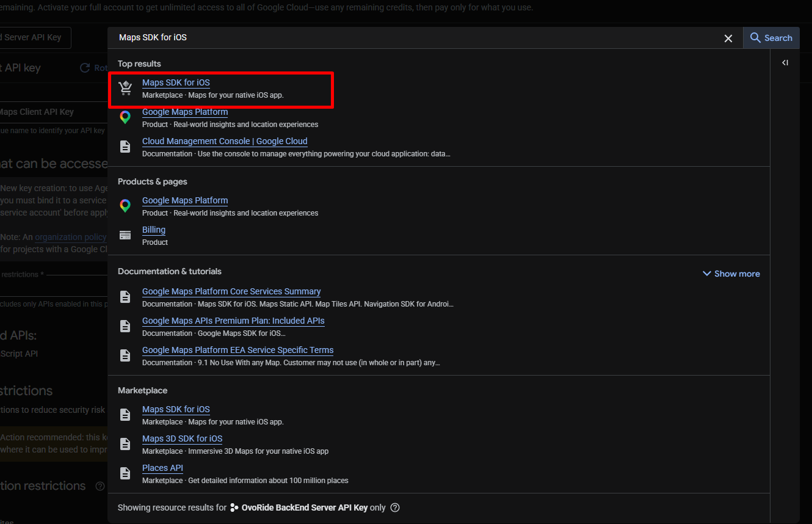Open Maps SDK for iOS link in Marketplace section
812x524 pixels.
pos(176,409)
